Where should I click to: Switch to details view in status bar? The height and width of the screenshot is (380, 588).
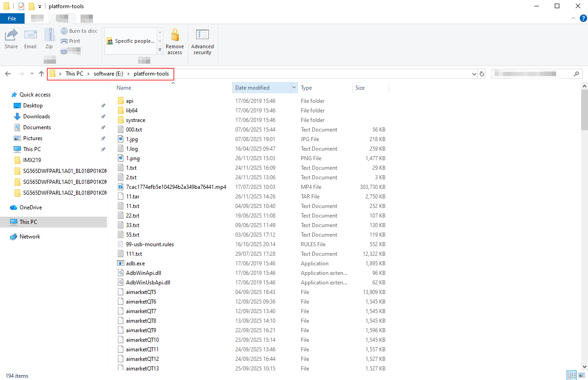pyautogui.click(x=571, y=375)
